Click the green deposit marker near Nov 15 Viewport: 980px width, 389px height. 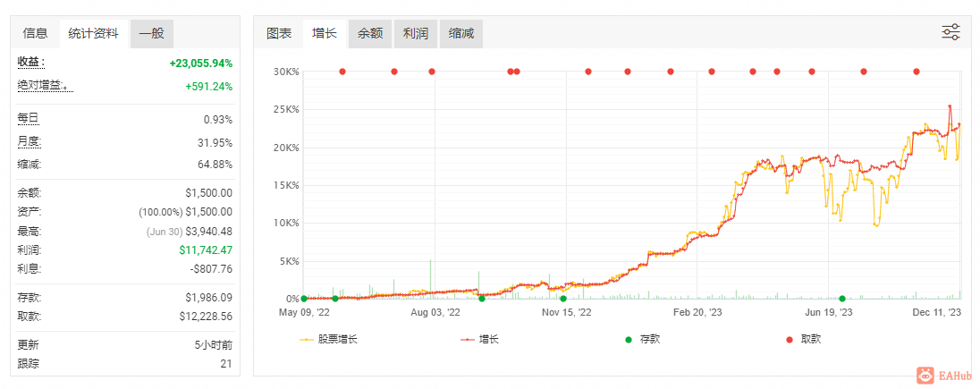[563, 299]
